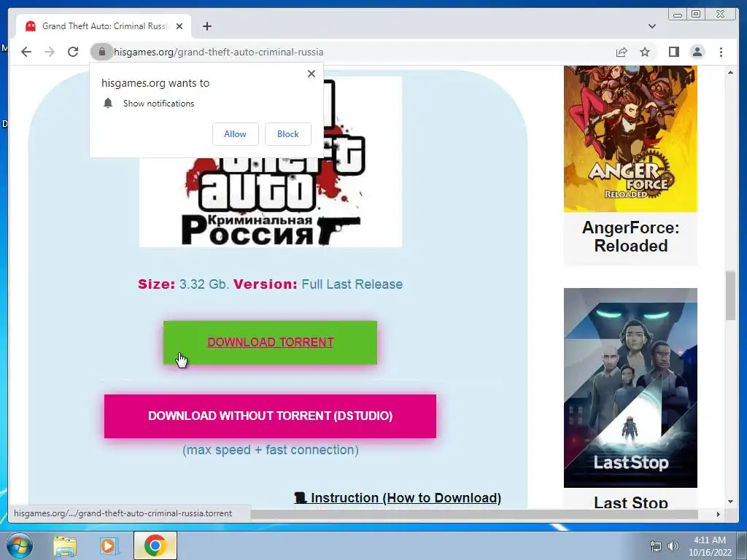Open the Chrome profile menu
Image resolution: width=747 pixels, height=560 pixels.
coord(697,52)
